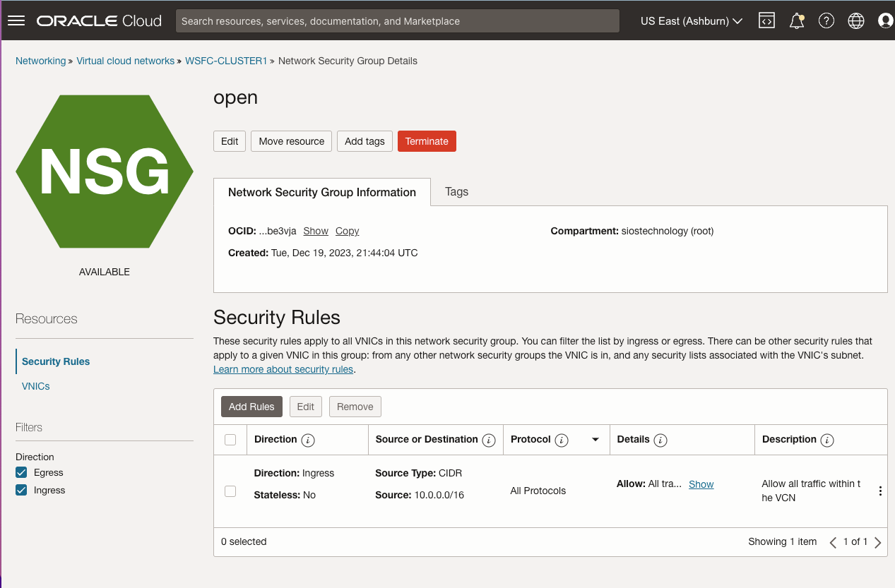Click the Created date text

(323, 253)
